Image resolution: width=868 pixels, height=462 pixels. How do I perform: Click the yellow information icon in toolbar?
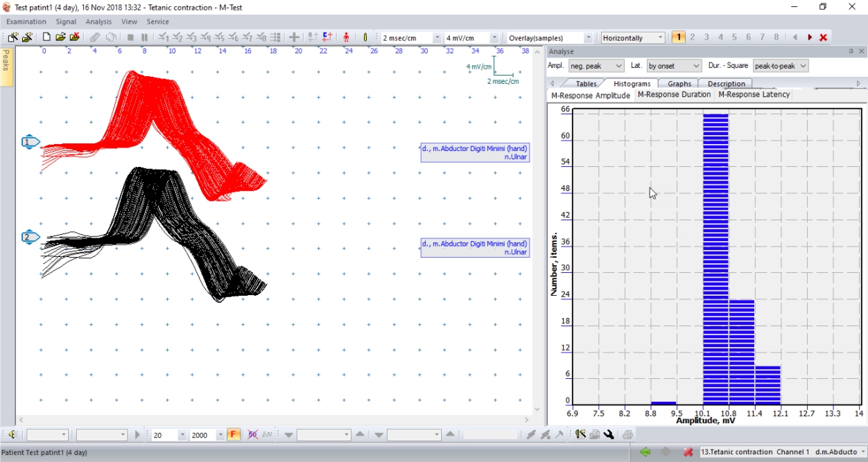365,37
